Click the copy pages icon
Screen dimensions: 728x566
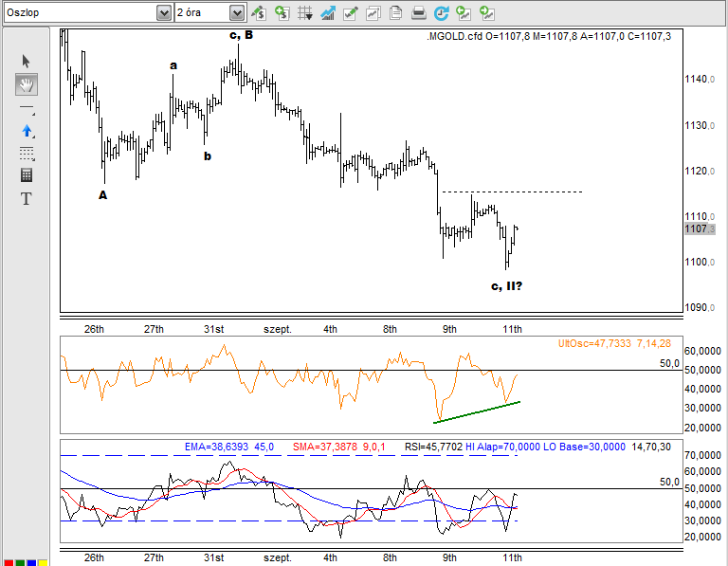click(x=395, y=13)
